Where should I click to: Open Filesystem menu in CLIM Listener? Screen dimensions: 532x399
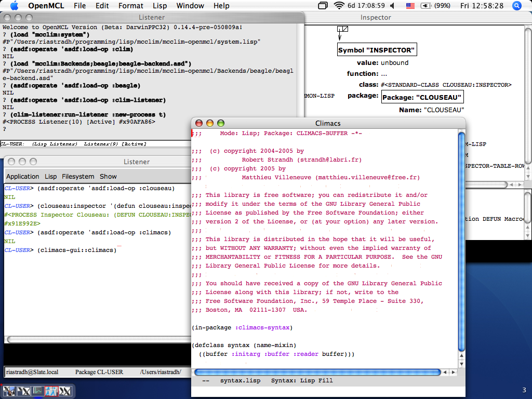pos(78,177)
